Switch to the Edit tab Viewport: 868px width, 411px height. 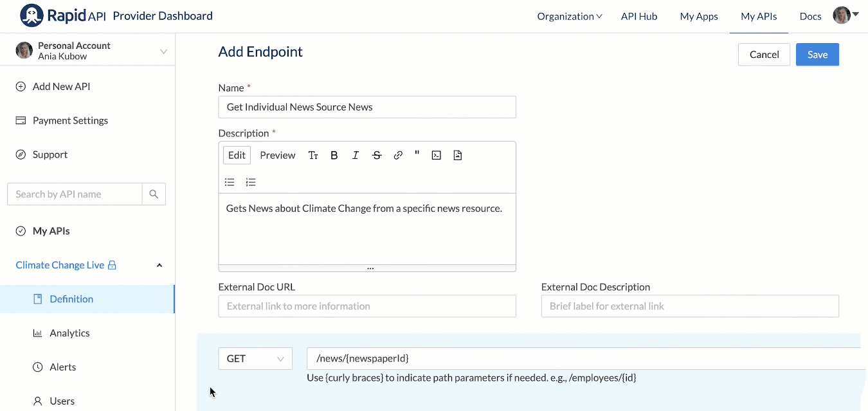[237, 155]
